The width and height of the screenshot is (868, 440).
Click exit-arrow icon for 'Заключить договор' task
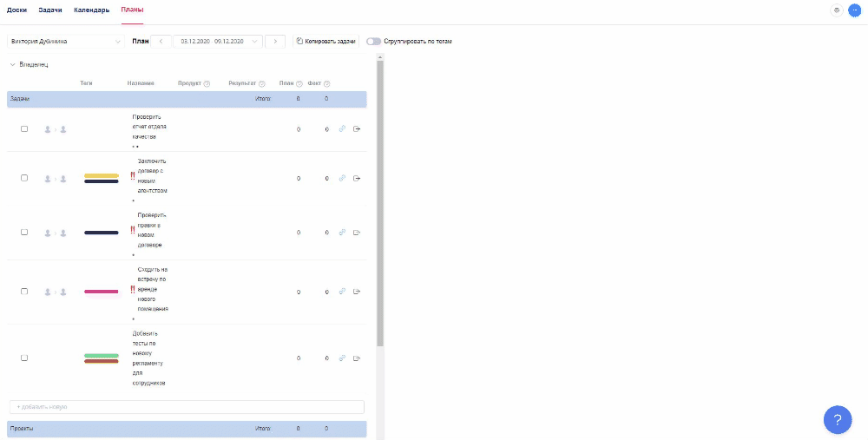(x=357, y=178)
